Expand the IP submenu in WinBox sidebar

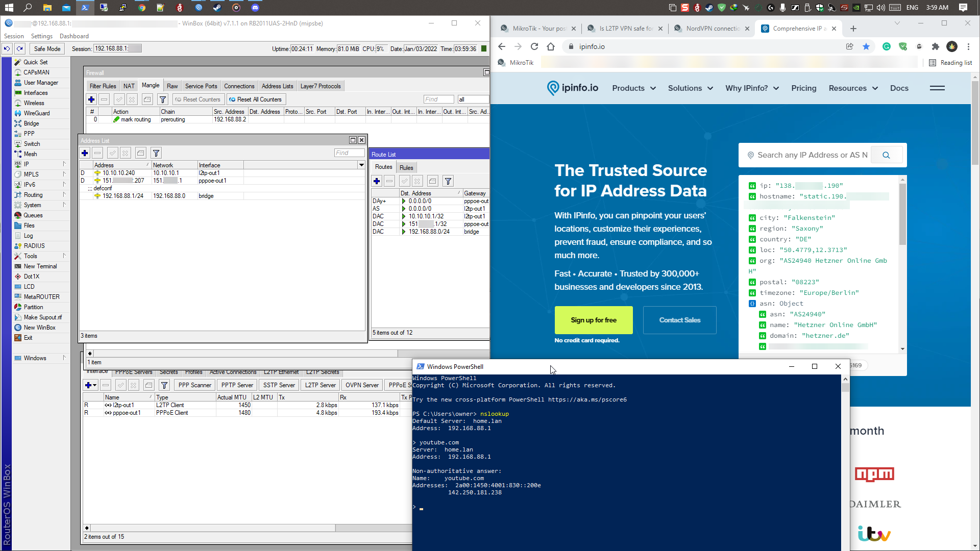coord(41,164)
